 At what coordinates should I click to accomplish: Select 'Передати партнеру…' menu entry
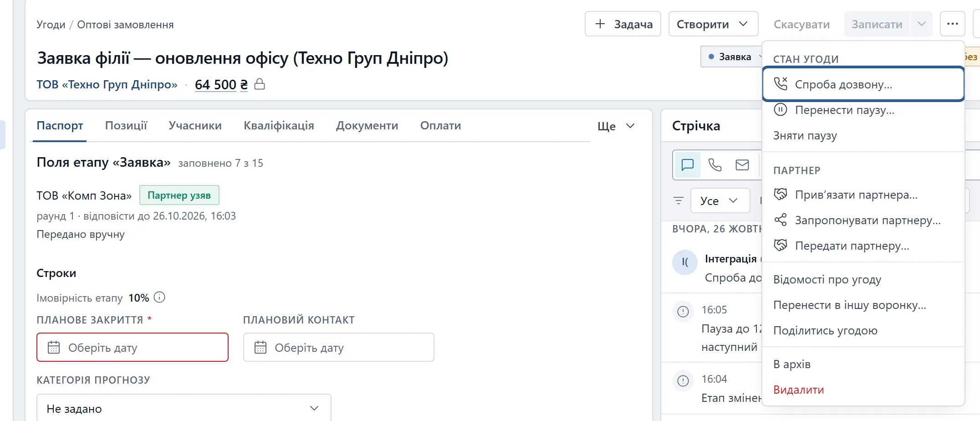(863, 246)
